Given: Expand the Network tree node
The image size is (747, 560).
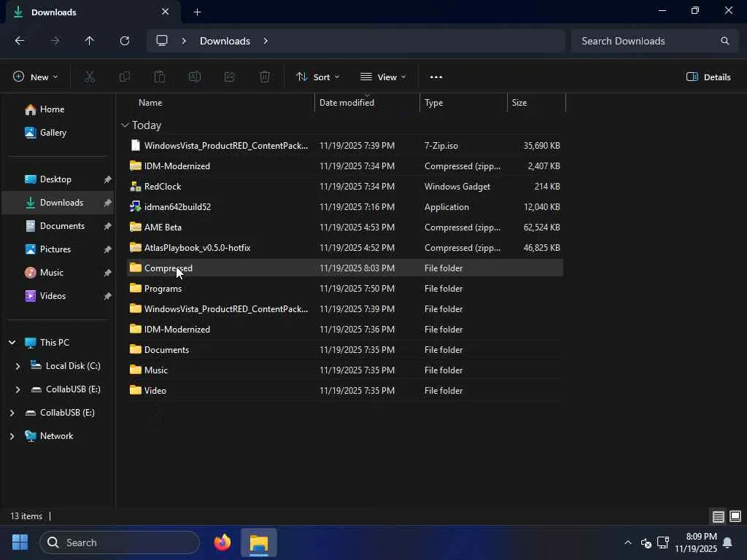Looking at the screenshot, I should pos(12,436).
